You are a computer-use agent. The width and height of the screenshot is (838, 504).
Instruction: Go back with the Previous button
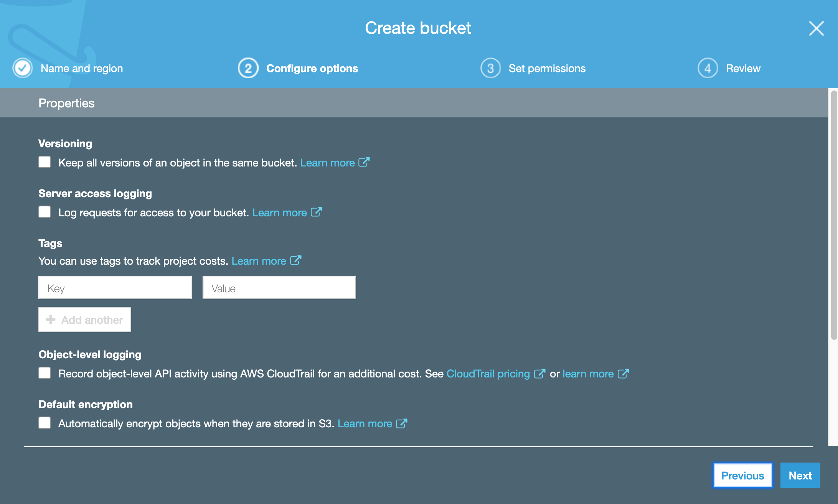(742, 475)
